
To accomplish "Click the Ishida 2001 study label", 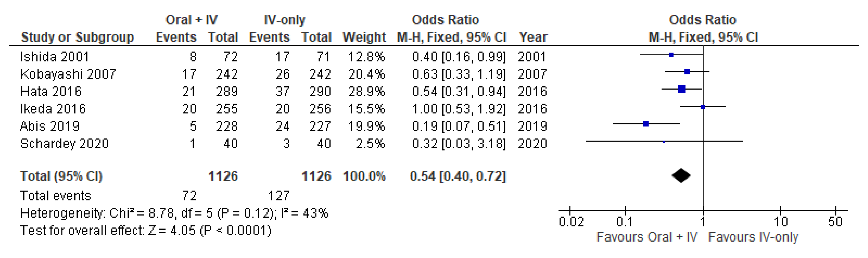I will coord(54,56).
